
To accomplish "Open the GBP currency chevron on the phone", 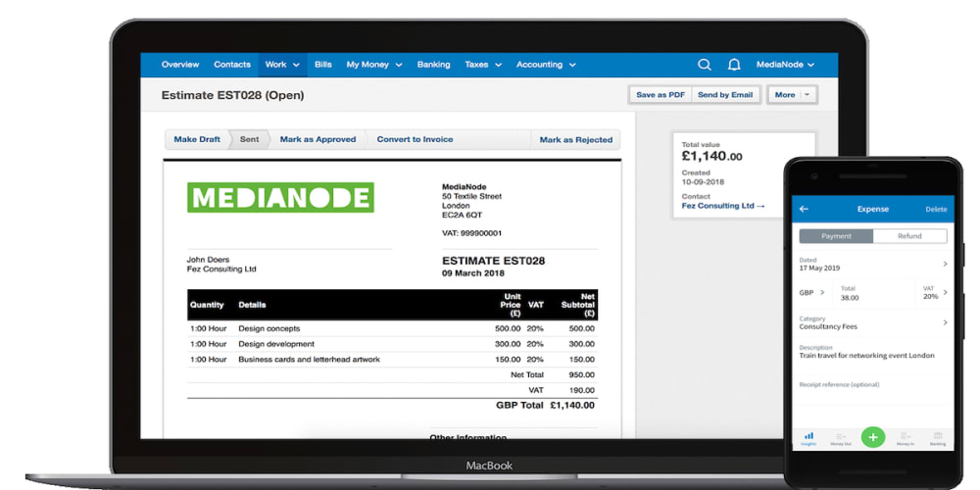I will coord(822,292).
